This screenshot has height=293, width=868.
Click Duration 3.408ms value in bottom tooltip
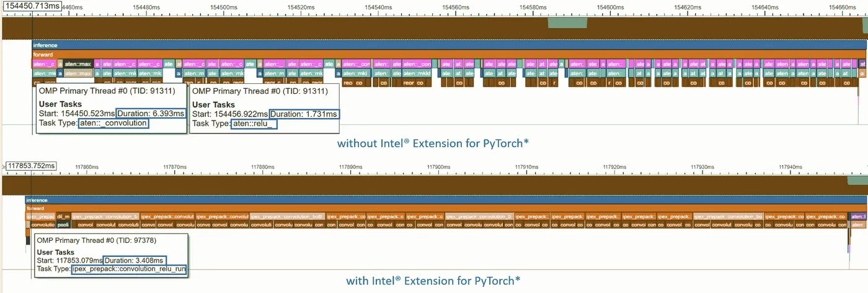tap(135, 260)
